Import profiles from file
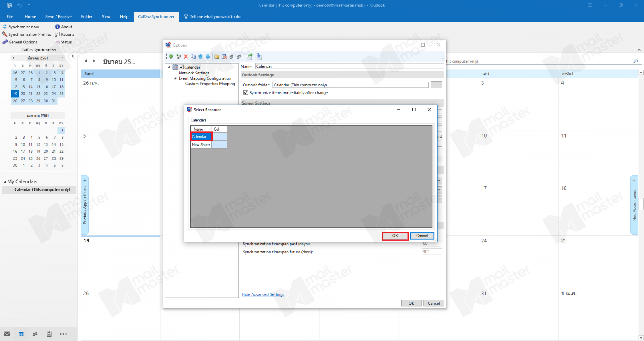The height and width of the screenshot is (341, 644). (259, 57)
